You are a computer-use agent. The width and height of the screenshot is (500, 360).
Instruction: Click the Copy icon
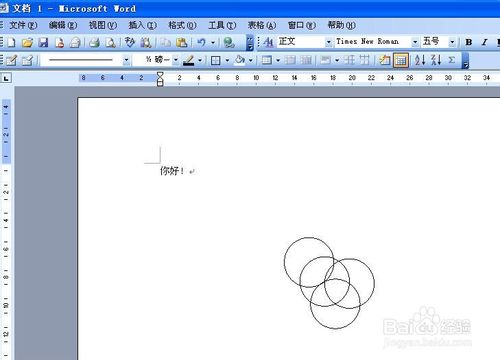(166, 42)
